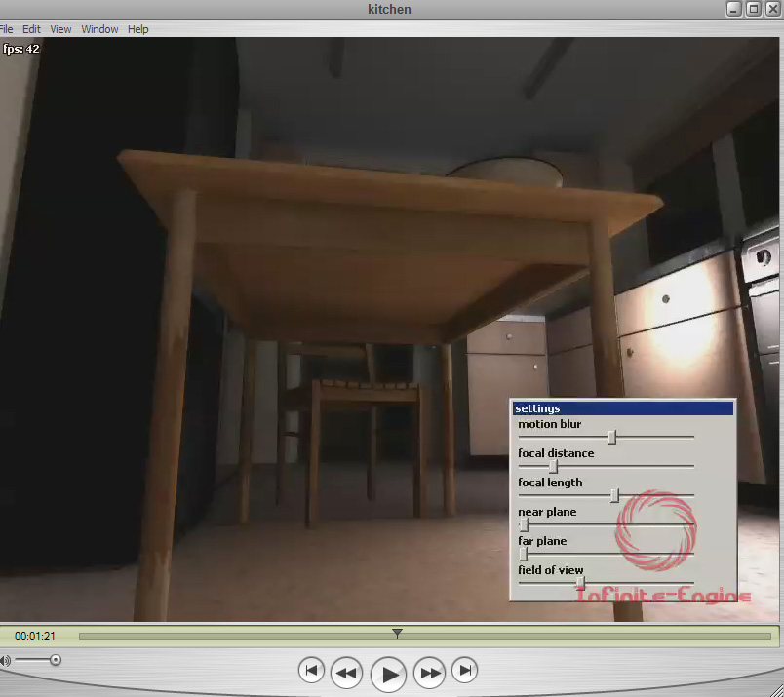The image size is (784, 697).
Task: Click the focal length slider handle
Action: pyautogui.click(x=614, y=496)
